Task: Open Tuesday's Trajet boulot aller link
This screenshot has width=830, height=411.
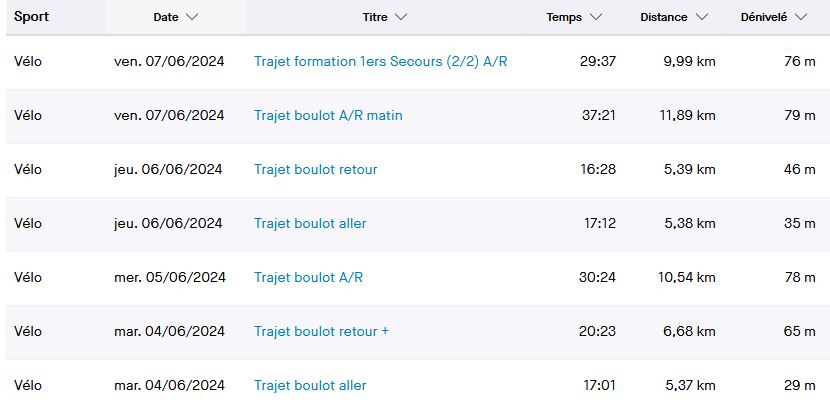Action: [310, 386]
